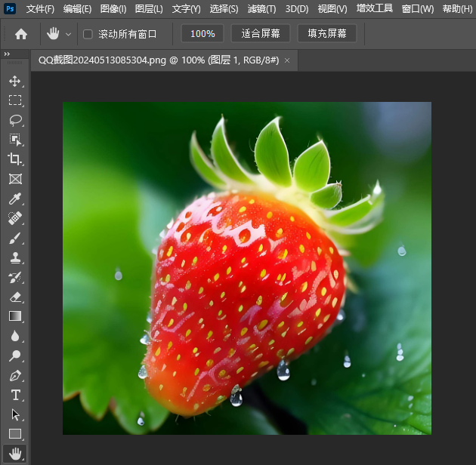Screen dimensions: 476x465
Task: Select the Gradient tool
Action: 15,316
